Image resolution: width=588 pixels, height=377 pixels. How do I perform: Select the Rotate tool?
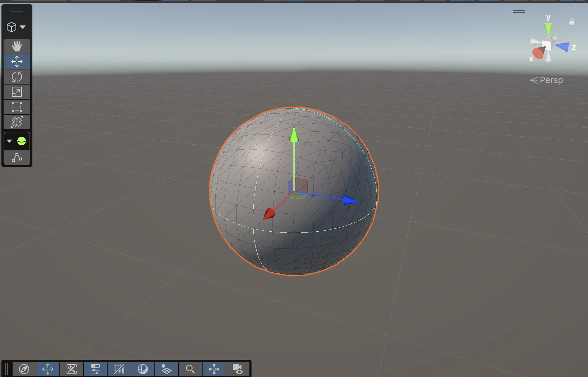click(17, 77)
